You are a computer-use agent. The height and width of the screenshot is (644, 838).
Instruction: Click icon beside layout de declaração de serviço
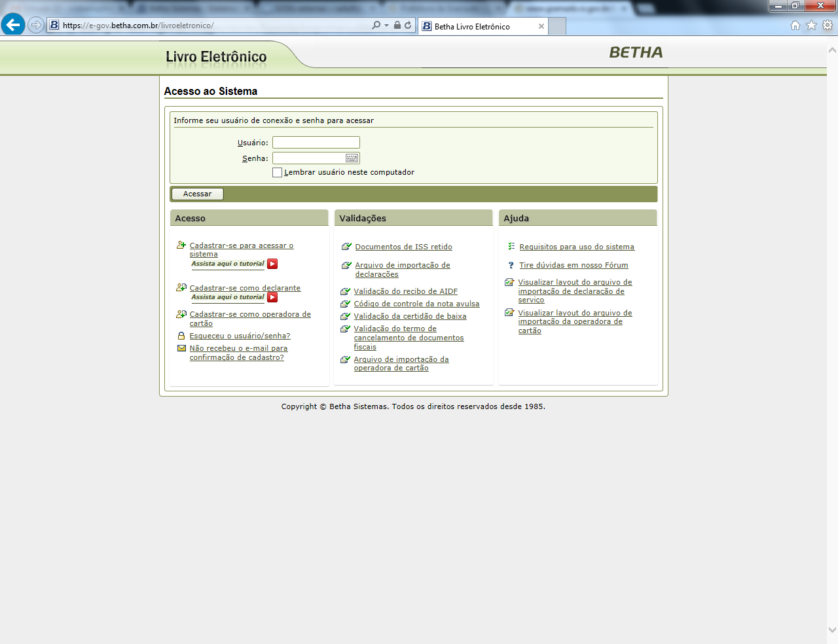click(509, 282)
